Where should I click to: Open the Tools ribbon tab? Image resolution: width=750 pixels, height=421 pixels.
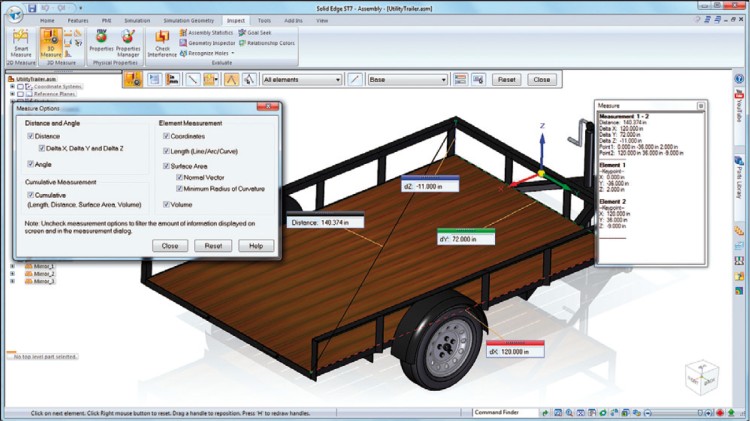click(x=265, y=19)
